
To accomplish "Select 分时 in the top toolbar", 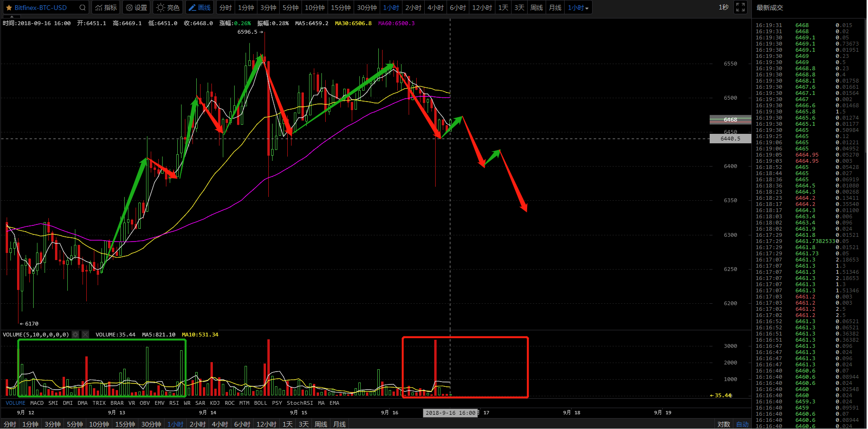I will [x=226, y=8].
